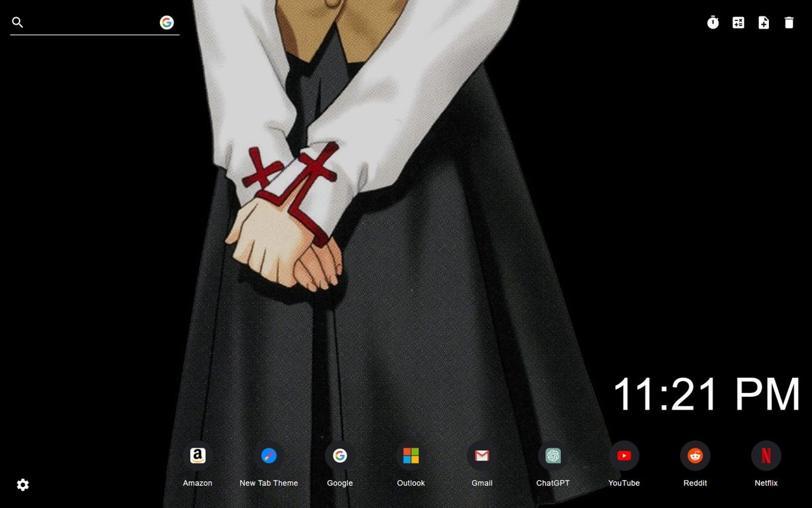Click the Reddit label text
The height and width of the screenshot is (508, 812).
click(695, 483)
